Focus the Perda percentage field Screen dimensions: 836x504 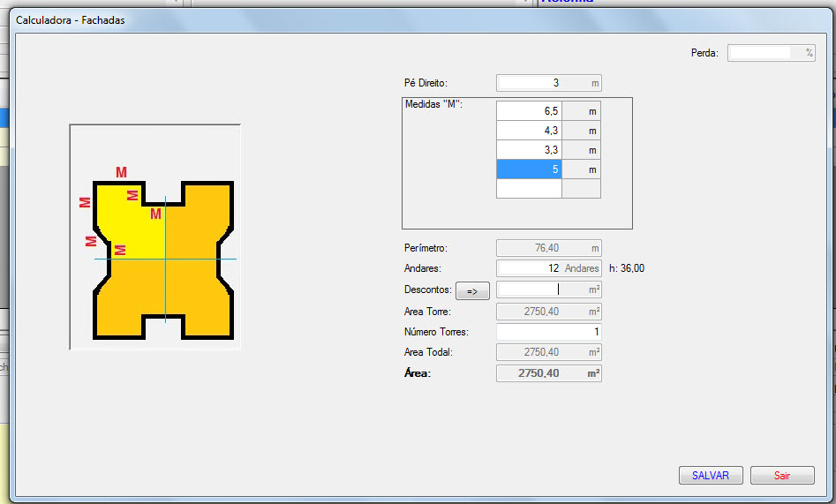tap(771, 53)
